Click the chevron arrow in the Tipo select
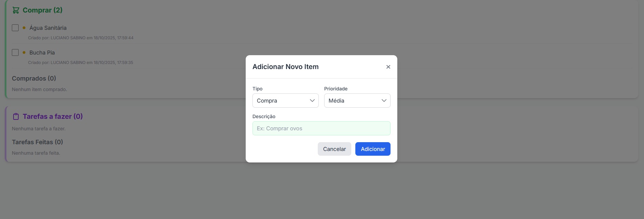644x219 pixels. [x=312, y=101]
